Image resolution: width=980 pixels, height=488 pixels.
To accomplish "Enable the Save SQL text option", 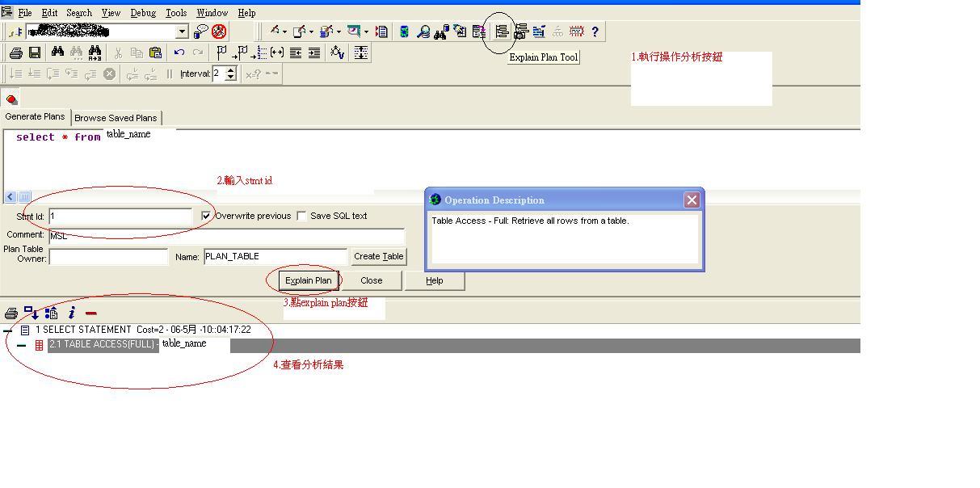I will [x=301, y=216].
